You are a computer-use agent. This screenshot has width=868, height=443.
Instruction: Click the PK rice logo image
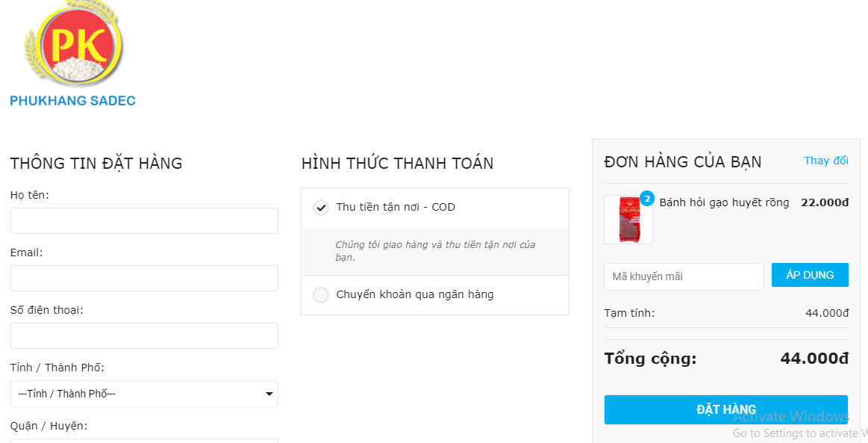click(x=75, y=45)
